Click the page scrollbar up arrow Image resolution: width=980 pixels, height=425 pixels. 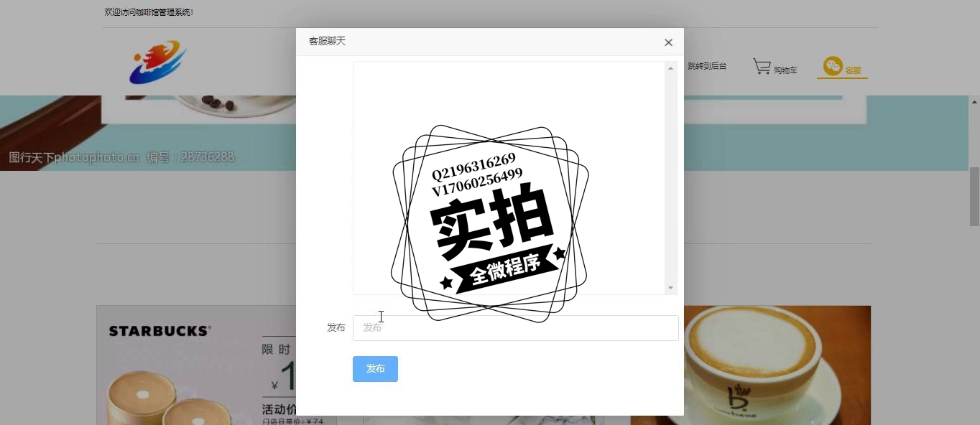974,102
